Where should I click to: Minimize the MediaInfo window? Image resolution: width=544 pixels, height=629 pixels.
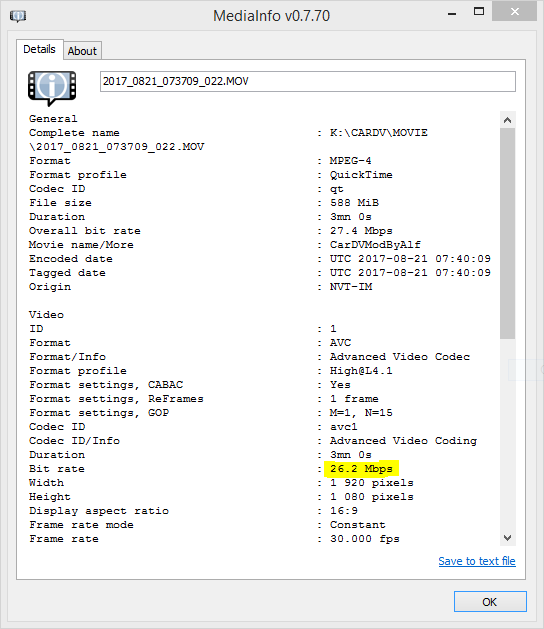pos(452,13)
